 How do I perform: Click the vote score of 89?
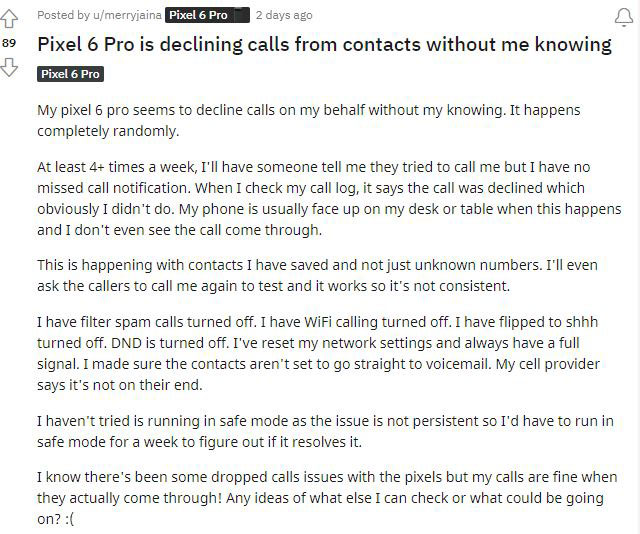9,43
